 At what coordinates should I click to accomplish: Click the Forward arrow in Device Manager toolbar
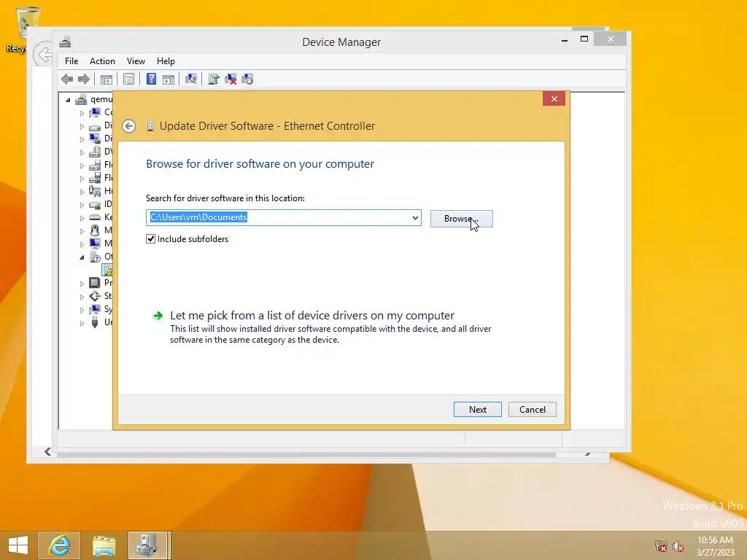84,79
